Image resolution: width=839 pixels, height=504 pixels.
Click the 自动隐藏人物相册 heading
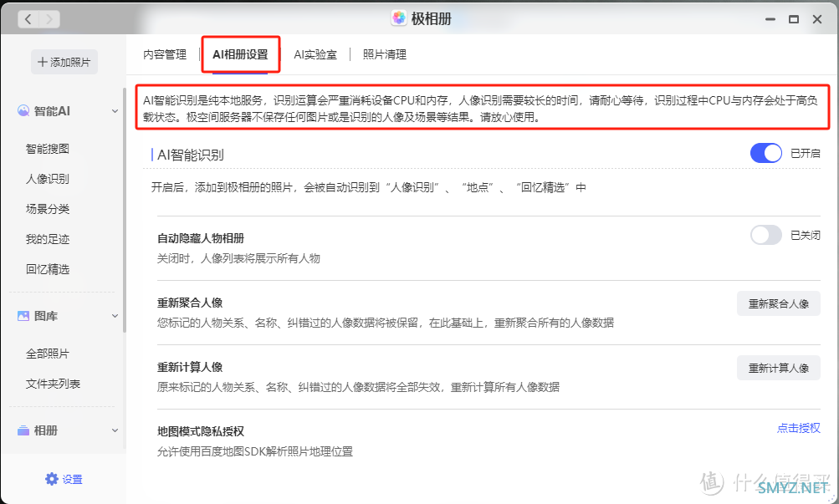[x=201, y=238]
